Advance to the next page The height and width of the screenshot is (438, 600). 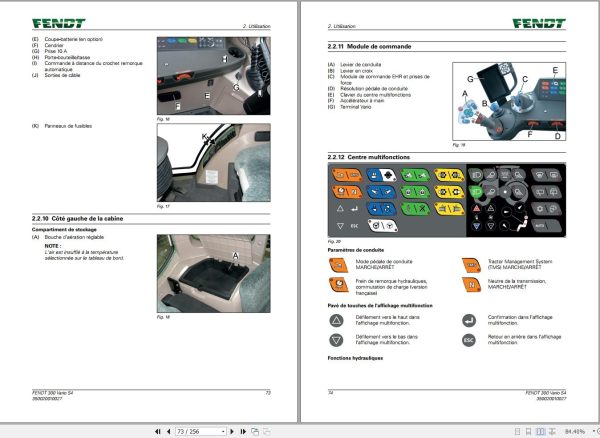coord(232,431)
